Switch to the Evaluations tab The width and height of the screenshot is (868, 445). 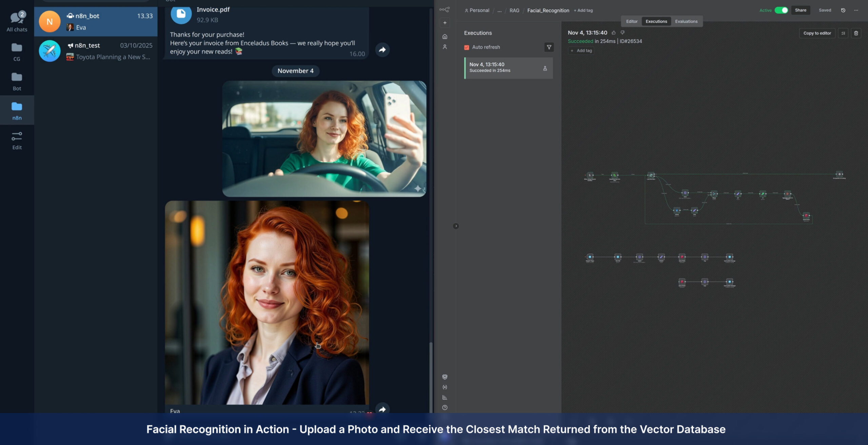coord(686,21)
